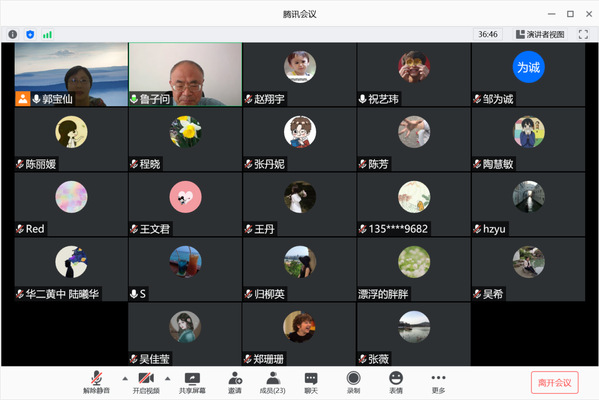Screen dimensions: 599x400
Task: Switch layout via 演讲者视图 speaker view
Action: (x=540, y=34)
